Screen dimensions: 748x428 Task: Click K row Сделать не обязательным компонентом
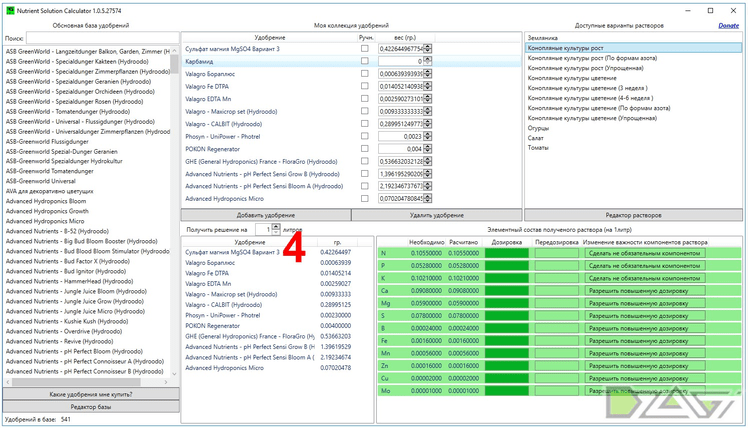644,278
